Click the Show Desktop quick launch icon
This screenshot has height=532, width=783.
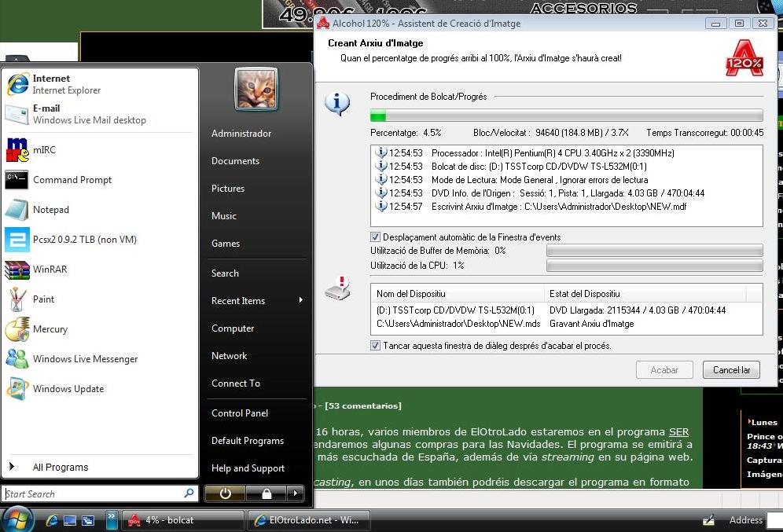pos(70,520)
